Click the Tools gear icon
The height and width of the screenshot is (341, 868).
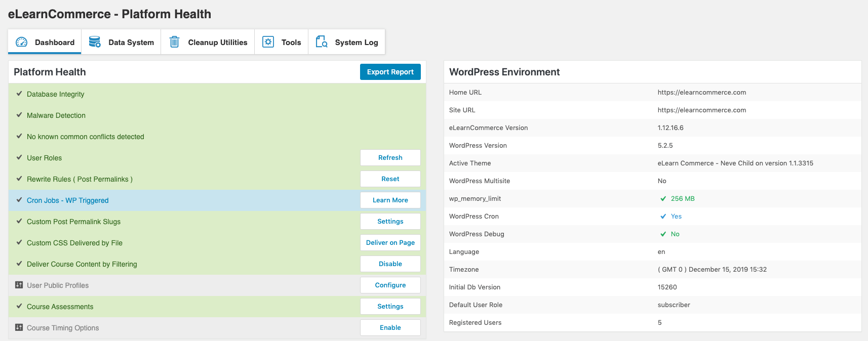268,42
